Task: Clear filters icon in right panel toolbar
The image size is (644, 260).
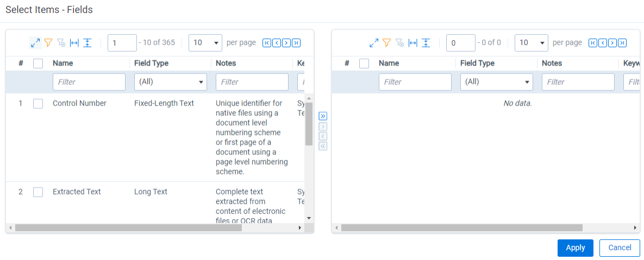Action: point(399,42)
